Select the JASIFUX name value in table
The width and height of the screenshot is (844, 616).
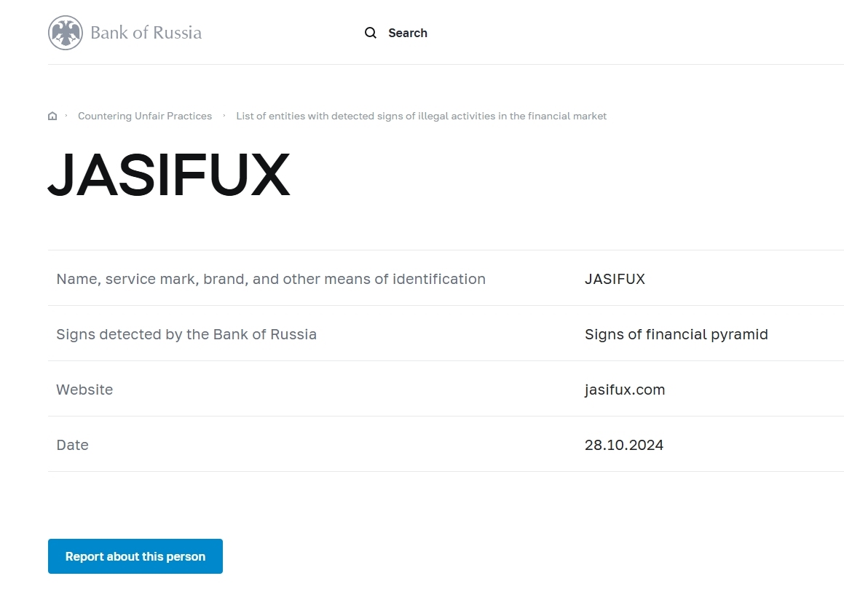pyautogui.click(x=615, y=279)
